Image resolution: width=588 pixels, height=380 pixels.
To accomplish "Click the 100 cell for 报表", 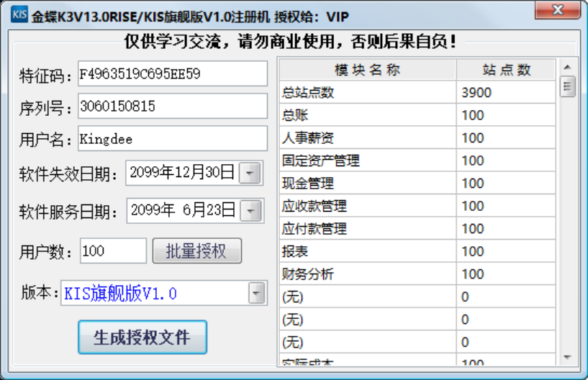I will point(506,251).
